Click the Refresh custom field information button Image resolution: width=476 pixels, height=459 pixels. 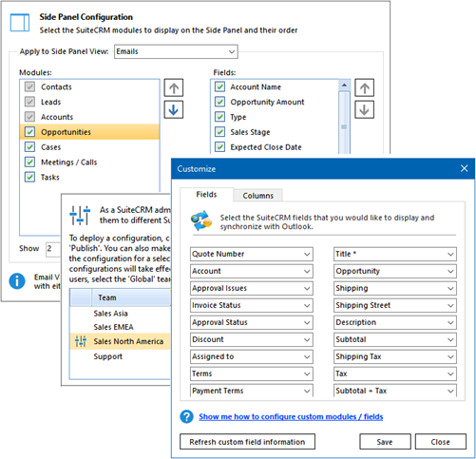[247, 442]
